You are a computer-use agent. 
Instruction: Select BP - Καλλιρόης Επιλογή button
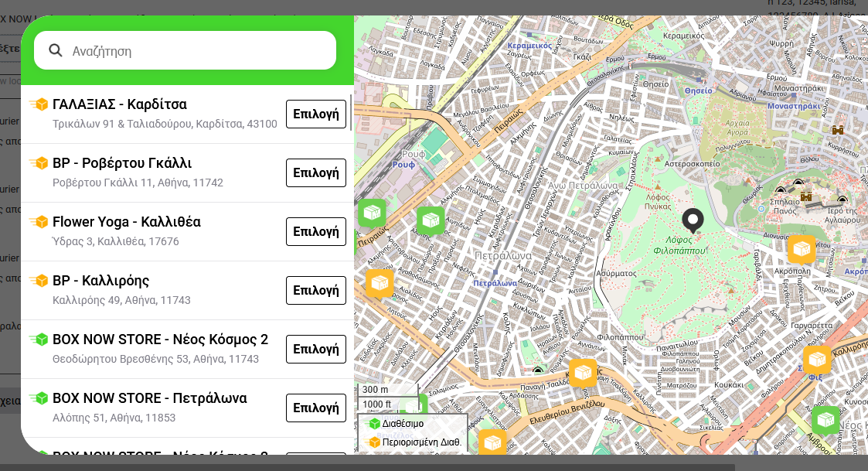coord(316,290)
